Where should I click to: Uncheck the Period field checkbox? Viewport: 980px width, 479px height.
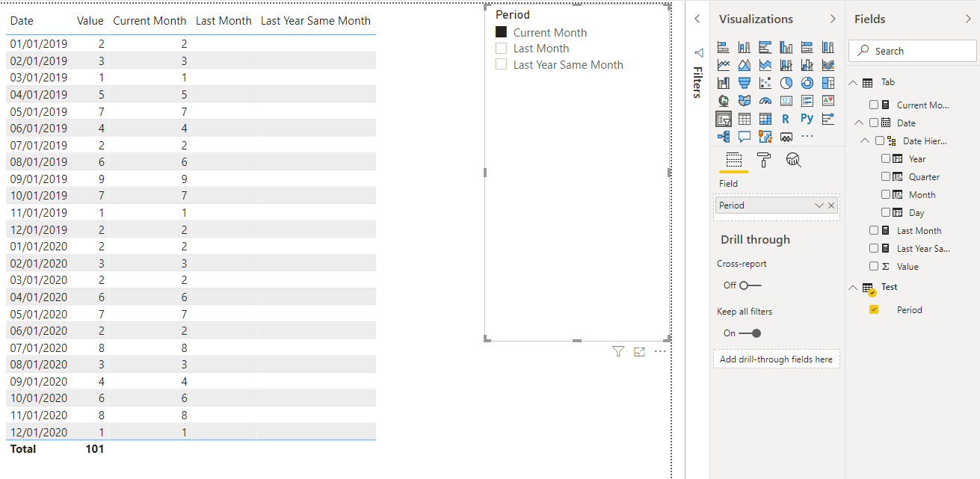point(874,309)
